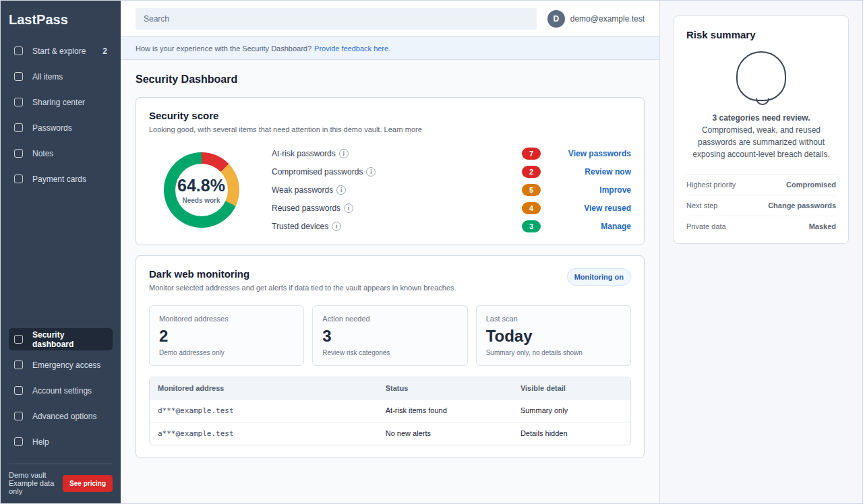The width and height of the screenshot is (863, 504).
Task: Click the Summary only detail cell
Action: click(x=544, y=410)
